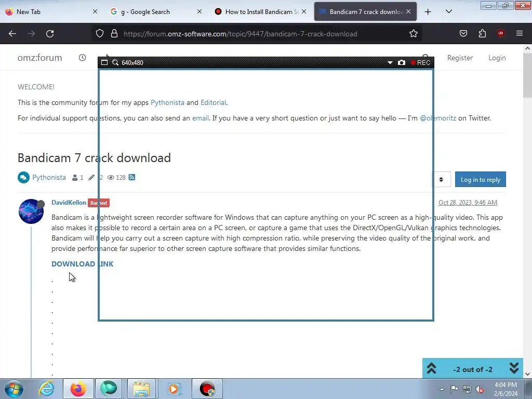Open the tracking protection shield
This screenshot has height=399, width=532.
(99, 34)
